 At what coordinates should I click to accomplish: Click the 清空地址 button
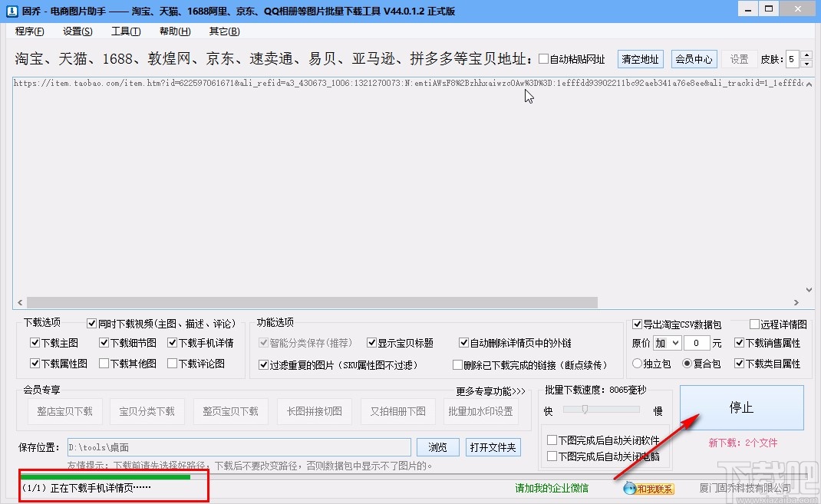point(641,59)
